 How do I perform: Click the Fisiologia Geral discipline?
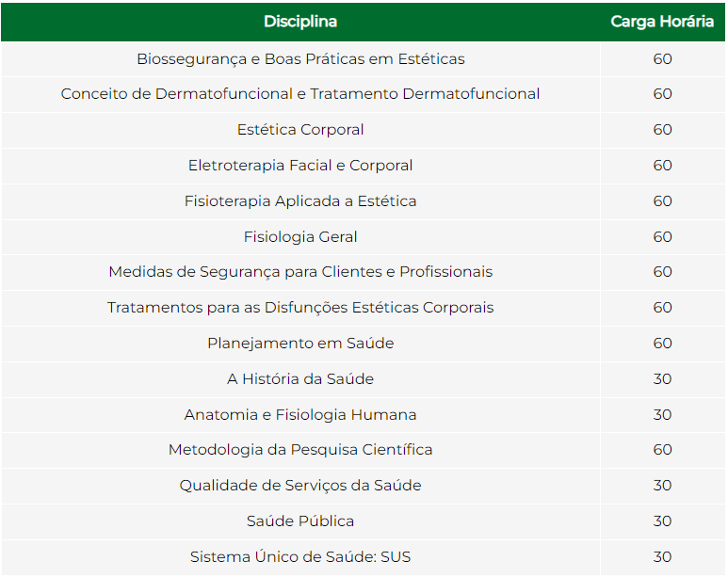coord(300,237)
